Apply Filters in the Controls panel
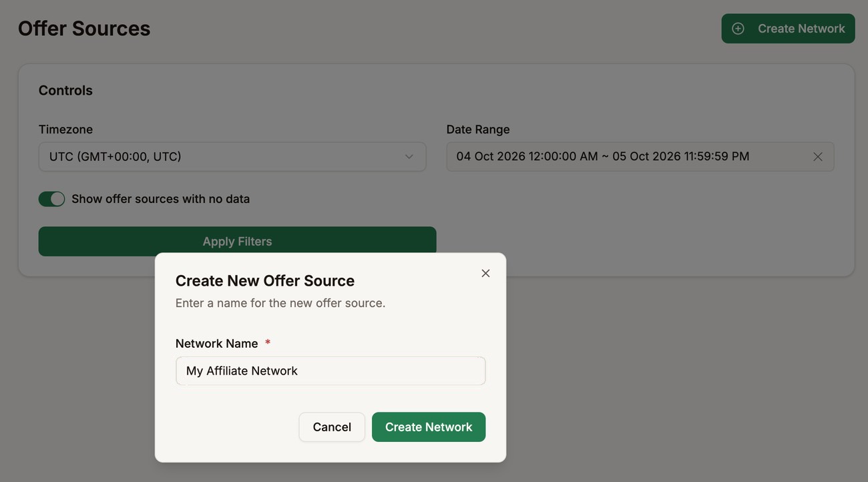Screen dimensions: 868x482 (x=237, y=241)
